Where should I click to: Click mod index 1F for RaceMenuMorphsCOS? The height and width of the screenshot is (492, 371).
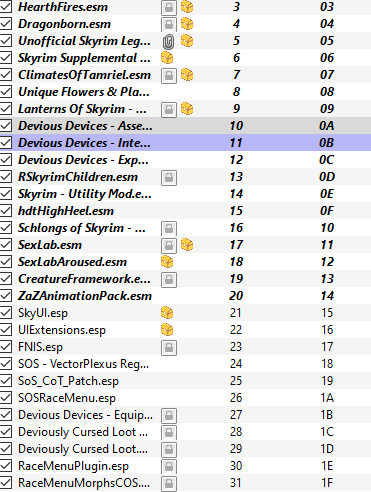(x=327, y=483)
